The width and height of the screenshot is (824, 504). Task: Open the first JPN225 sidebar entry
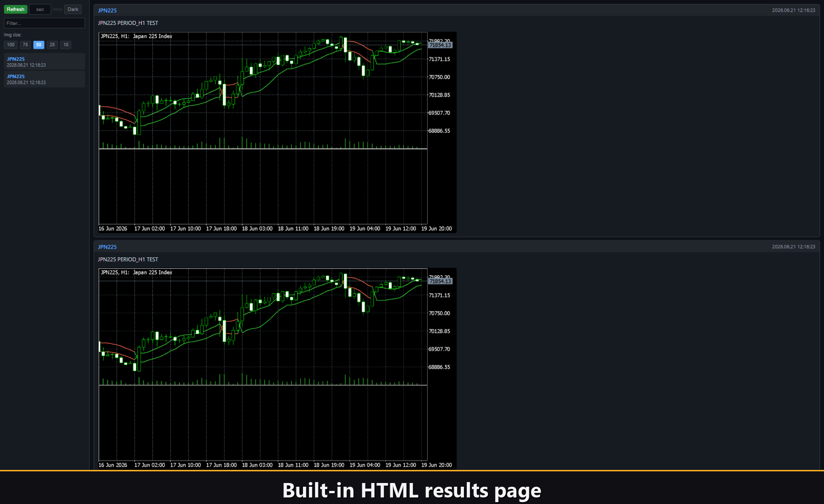click(x=44, y=62)
